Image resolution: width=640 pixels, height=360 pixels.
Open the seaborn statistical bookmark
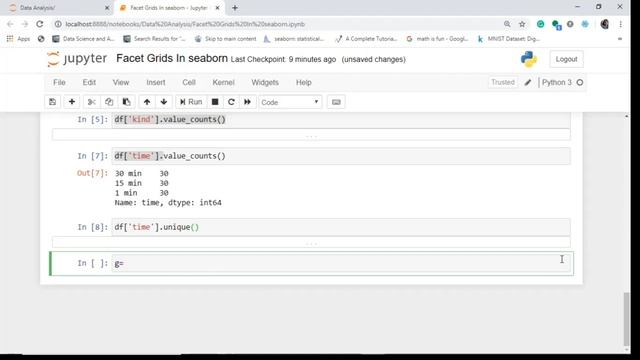294,39
